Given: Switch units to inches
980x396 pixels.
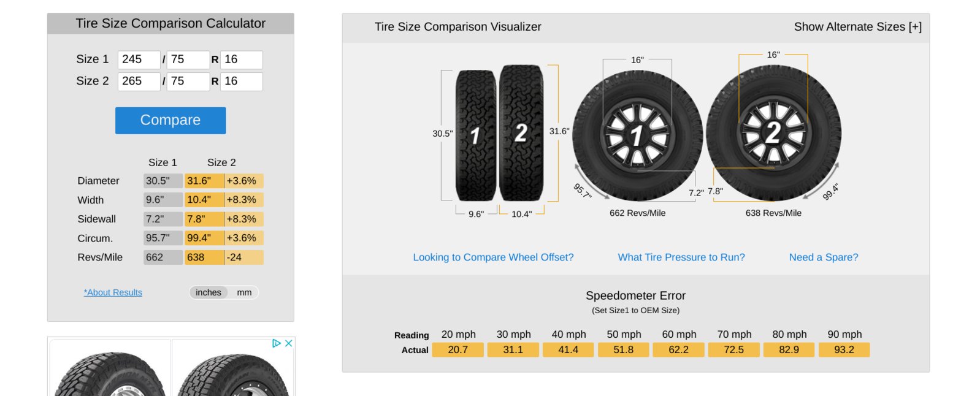Looking at the screenshot, I should [x=209, y=292].
